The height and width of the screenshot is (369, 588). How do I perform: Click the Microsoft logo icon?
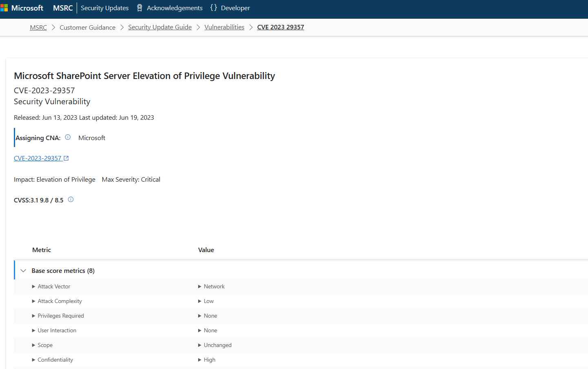tap(4, 8)
